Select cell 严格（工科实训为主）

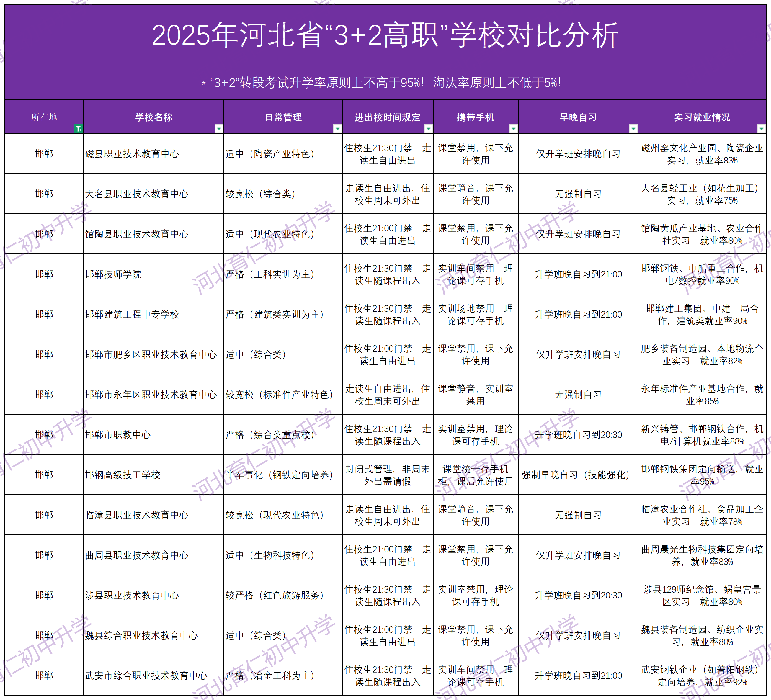tap(283, 274)
